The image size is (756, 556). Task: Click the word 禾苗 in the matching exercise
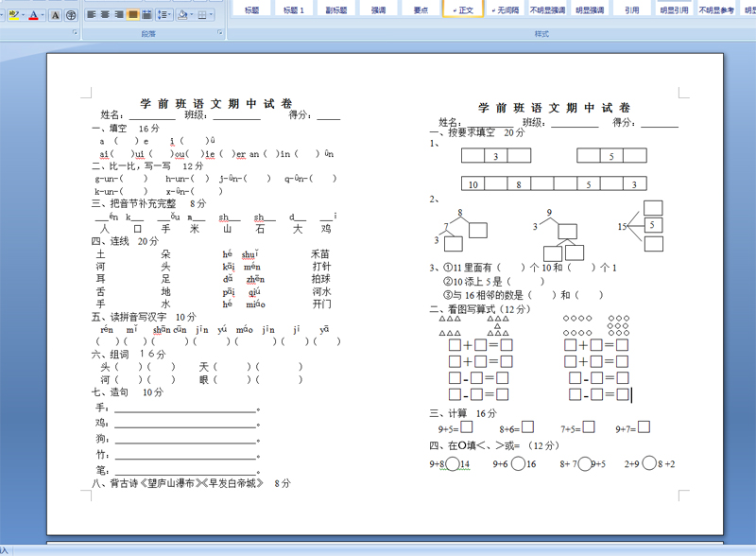(320, 253)
